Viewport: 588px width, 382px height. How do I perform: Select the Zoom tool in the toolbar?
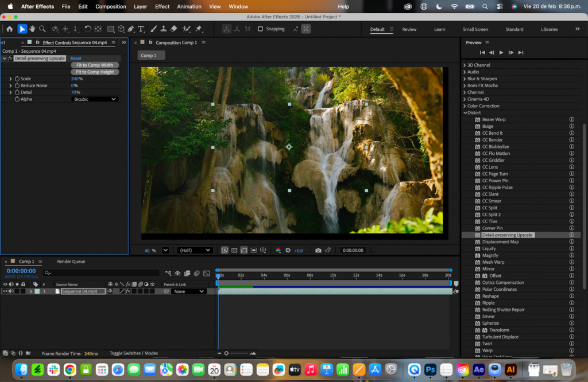click(x=42, y=29)
